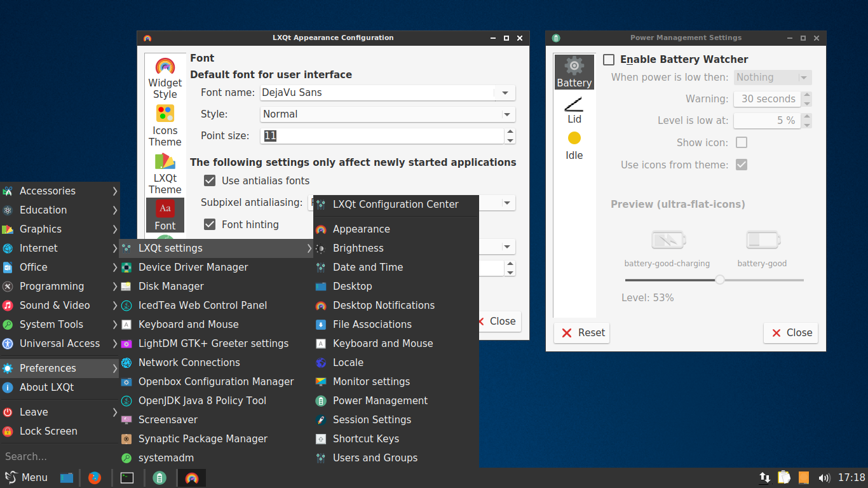The width and height of the screenshot is (868, 488).
Task: Click the Point size input field
Action: click(383, 136)
